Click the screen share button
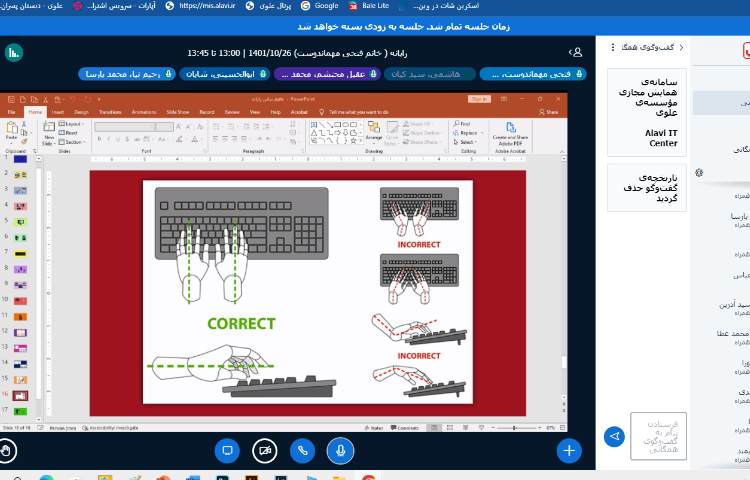The width and height of the screenshot is (750, 480). (227, 451)
